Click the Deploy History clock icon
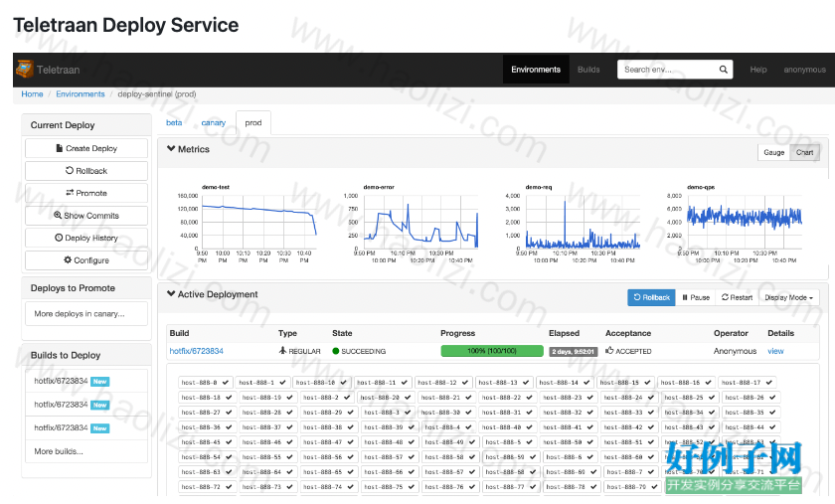835x504 pixels. point(59,238)
